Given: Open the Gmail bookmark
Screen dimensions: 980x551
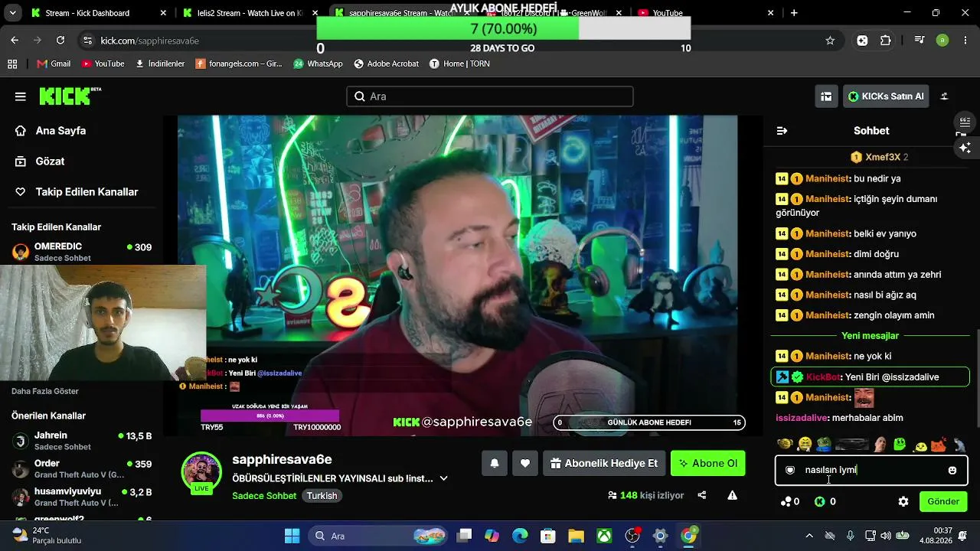Looking at the screenshot, I should click(53, 64).
